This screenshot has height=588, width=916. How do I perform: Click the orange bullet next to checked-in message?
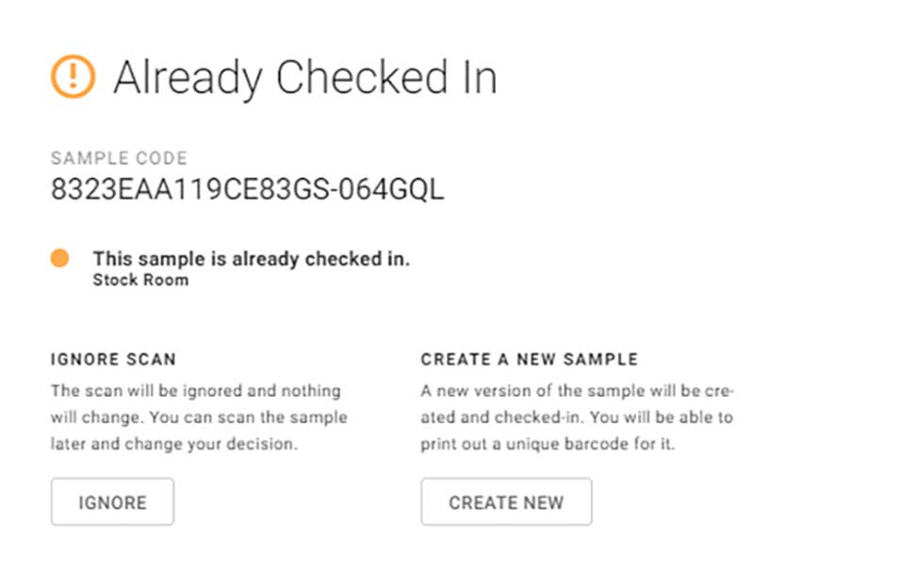62,256
